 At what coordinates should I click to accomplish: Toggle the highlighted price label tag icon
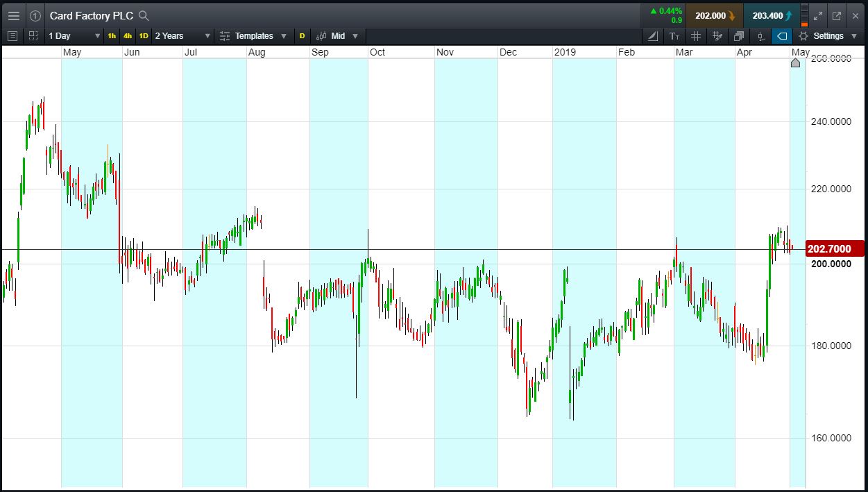pos(782,36)
